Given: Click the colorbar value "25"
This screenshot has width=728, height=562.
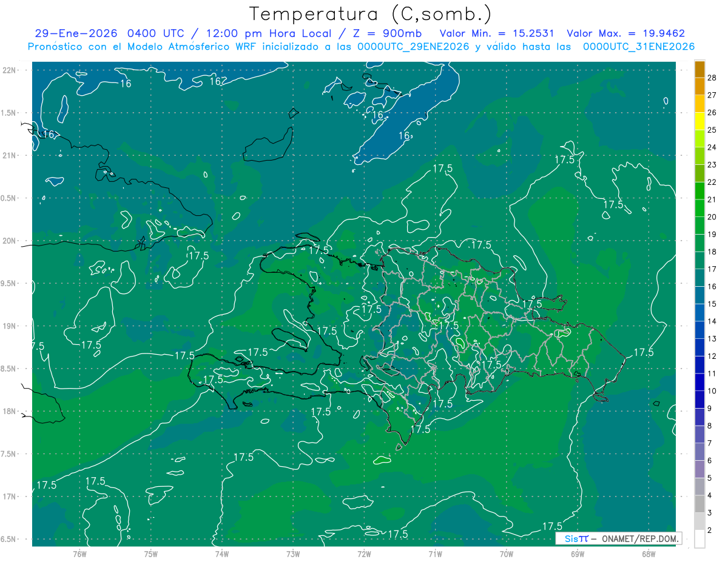Looking at the screenshot, I should coord(712,130).
